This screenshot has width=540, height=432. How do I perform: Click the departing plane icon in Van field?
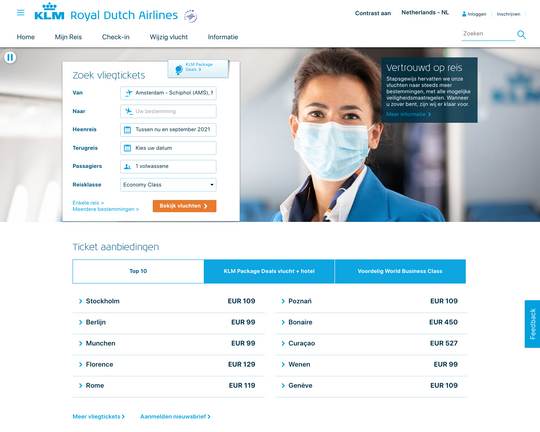pyautogui.click(x=128, y=93)
